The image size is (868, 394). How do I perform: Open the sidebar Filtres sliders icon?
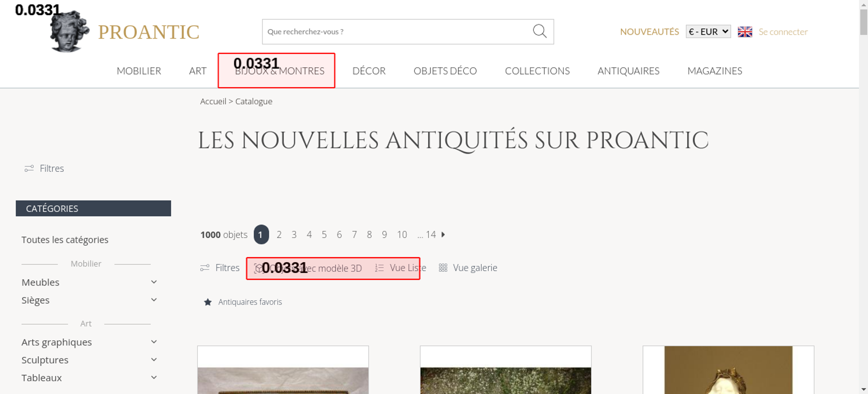pos(29,168)
